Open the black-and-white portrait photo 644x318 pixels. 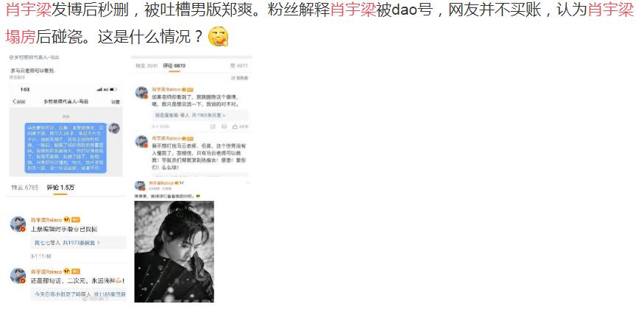click(x=174, y=252)
